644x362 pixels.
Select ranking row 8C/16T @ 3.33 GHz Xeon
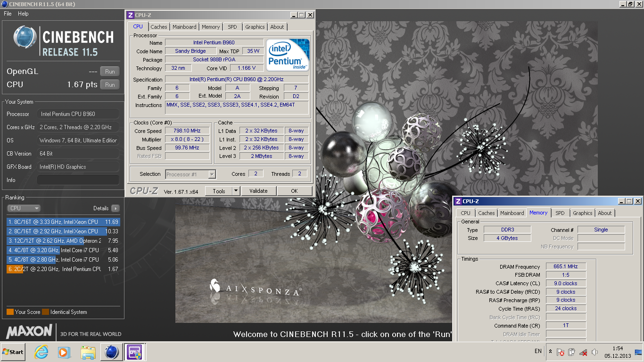[x=63, y=222]
